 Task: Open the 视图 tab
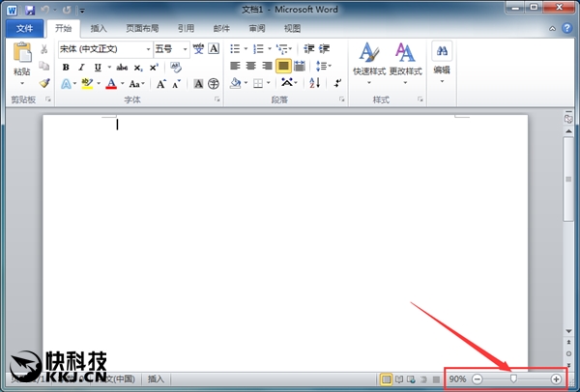[x=292, y=28]
